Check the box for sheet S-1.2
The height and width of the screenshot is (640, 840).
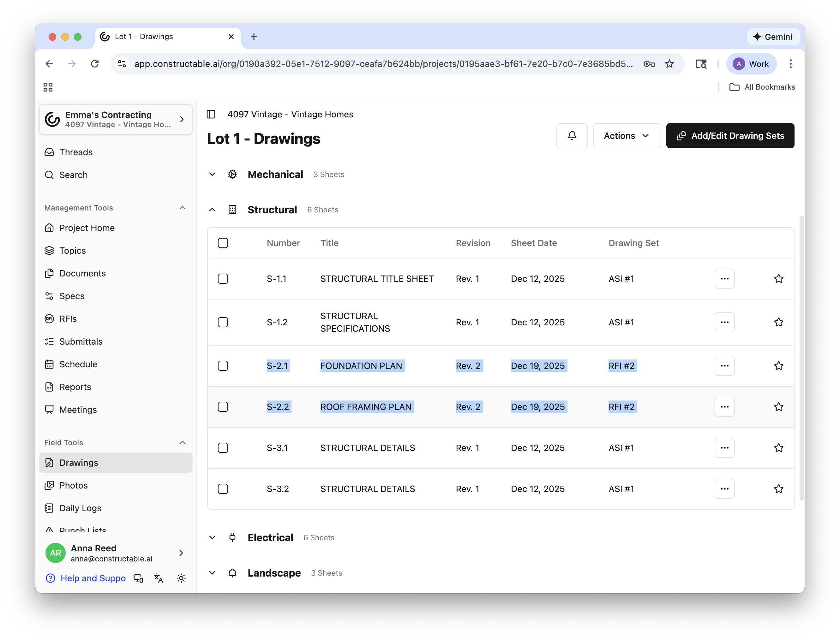click(x=223, y=322)
